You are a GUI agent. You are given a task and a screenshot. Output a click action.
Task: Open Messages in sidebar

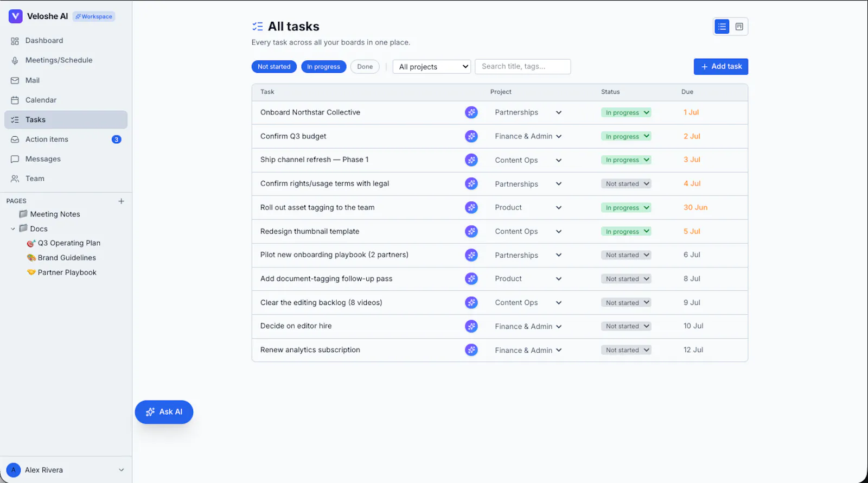coord(66,159)
